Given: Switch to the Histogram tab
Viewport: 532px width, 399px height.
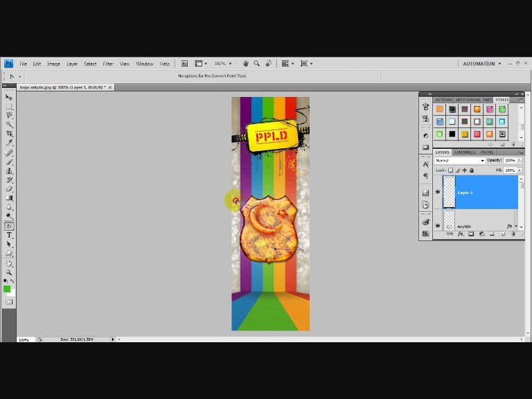Looking at the screenshot, I should pos(468,100).
